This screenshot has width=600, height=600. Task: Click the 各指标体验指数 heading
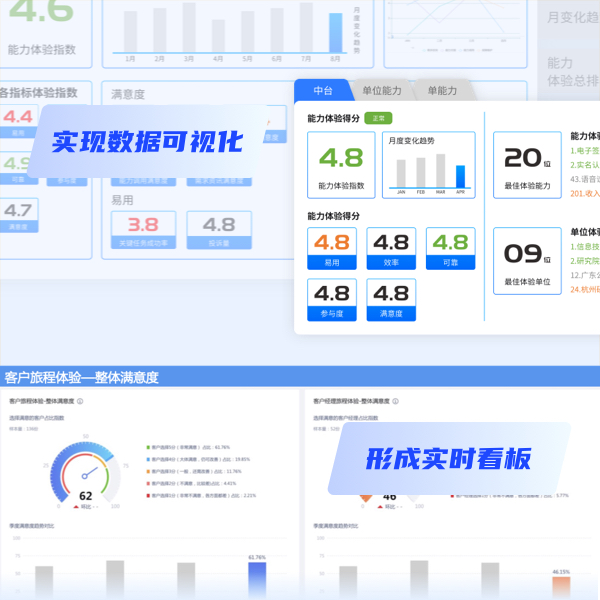click(38, 93)
